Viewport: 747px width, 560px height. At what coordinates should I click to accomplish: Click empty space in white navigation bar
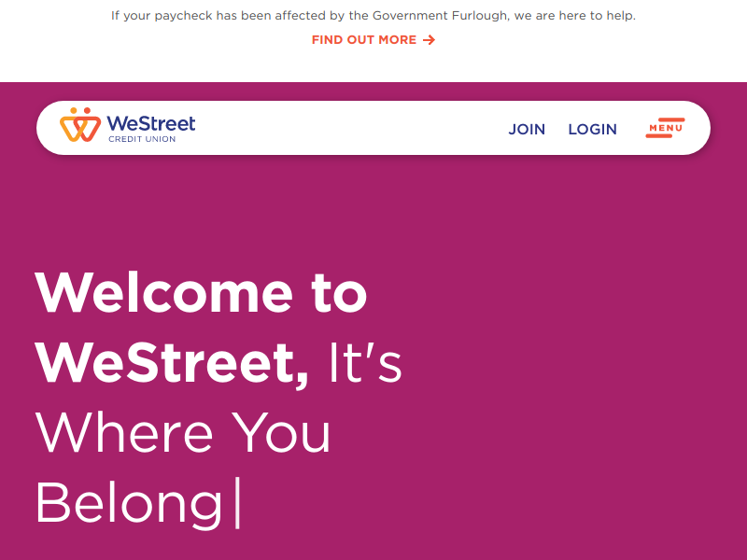click(x=355, y=128)
